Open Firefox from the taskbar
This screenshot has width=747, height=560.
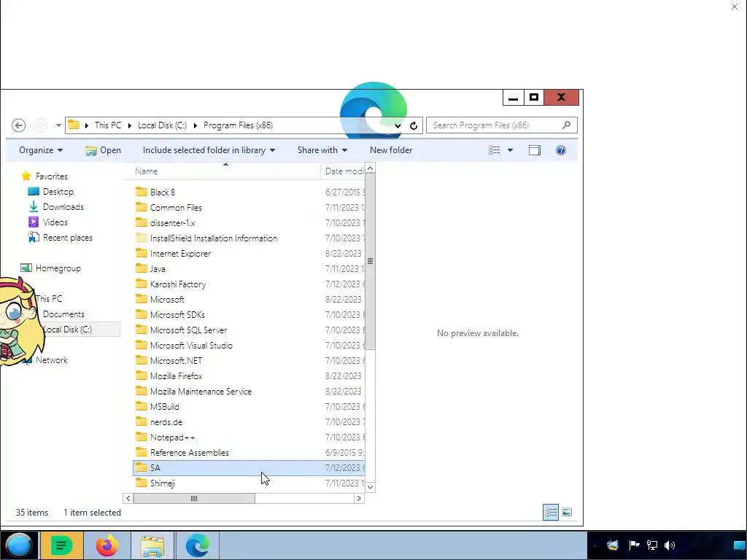click(107, 545)
